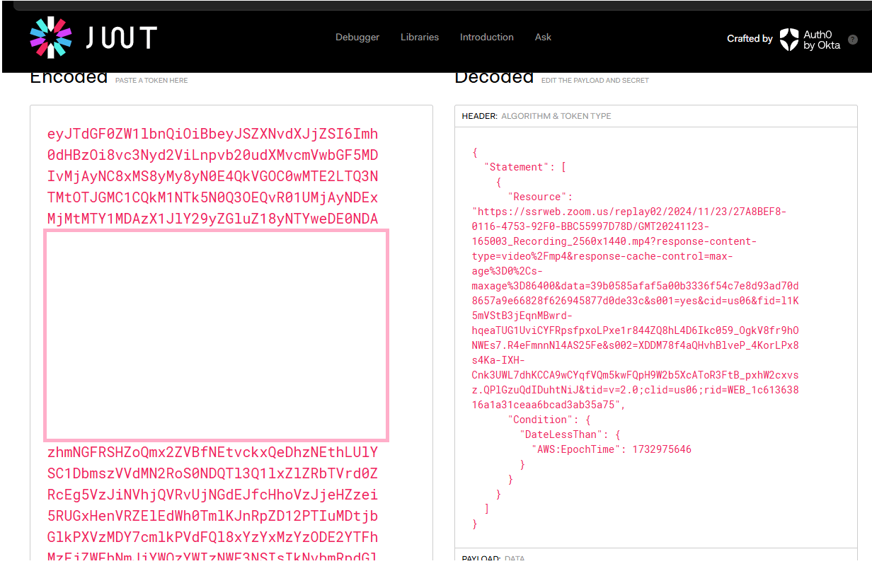The width and height of the screenshot is (872, 588).
Task: Click the colorful JWT starburst logo
Action: tap(50, 38)
